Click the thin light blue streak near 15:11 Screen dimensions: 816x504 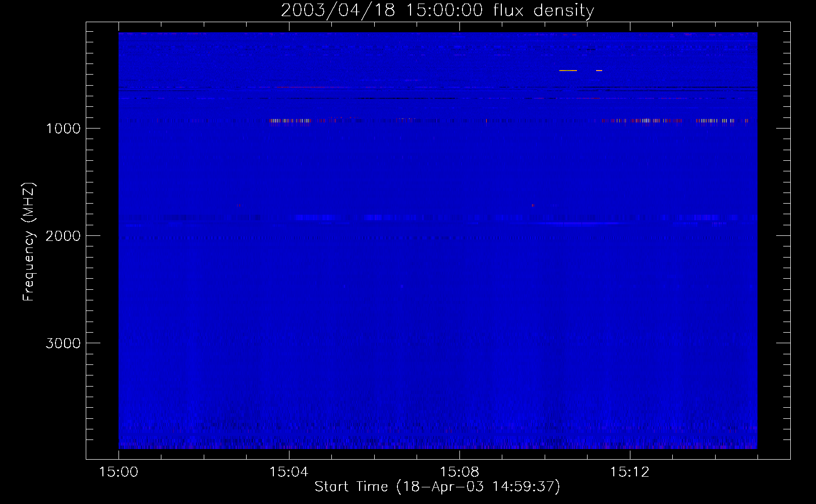pyautogui.click(x=580, y=223)
